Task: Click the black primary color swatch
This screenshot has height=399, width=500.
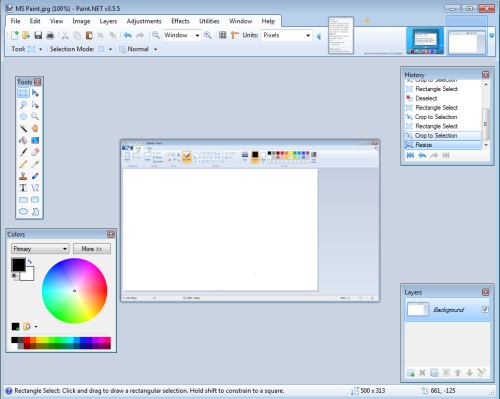Action: pos(18,264)
